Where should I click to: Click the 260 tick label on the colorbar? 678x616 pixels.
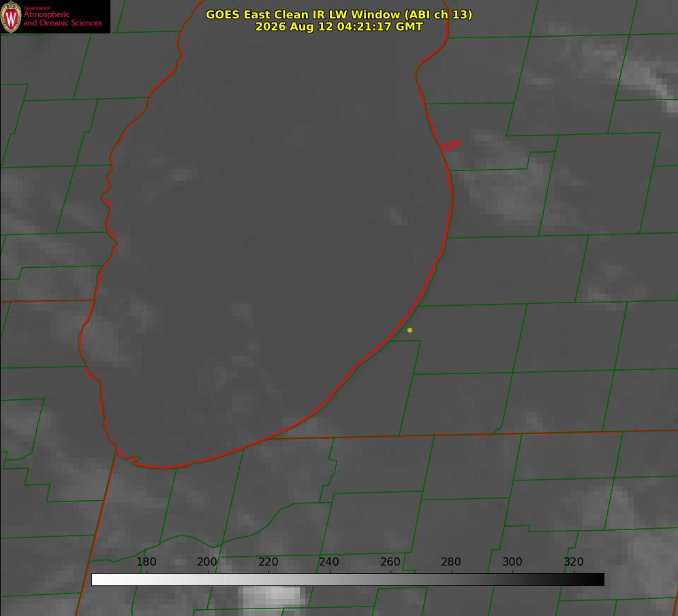click(390, 561)
